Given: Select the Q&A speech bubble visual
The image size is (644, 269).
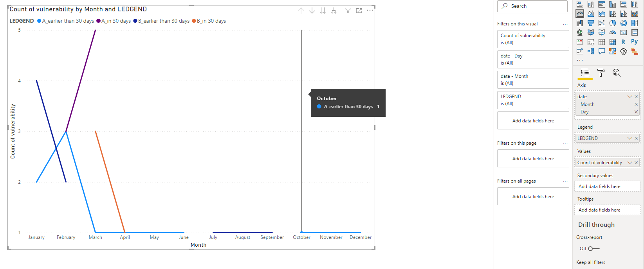Looking at the screenshot, I should click(x=602, y=51).
